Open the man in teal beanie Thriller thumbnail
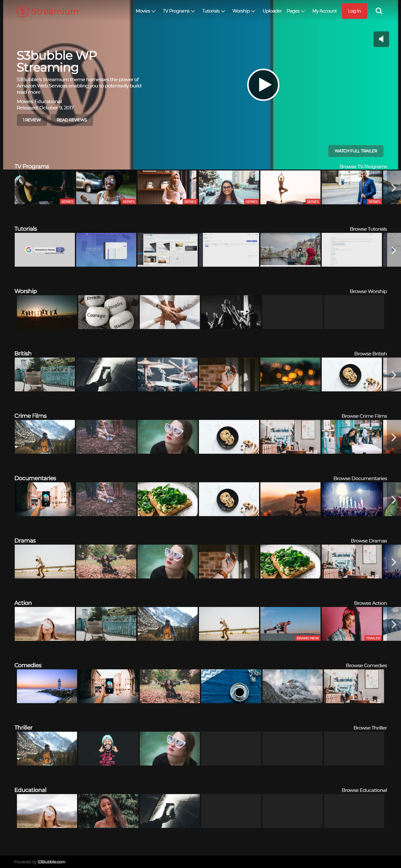 coord(108,749)
